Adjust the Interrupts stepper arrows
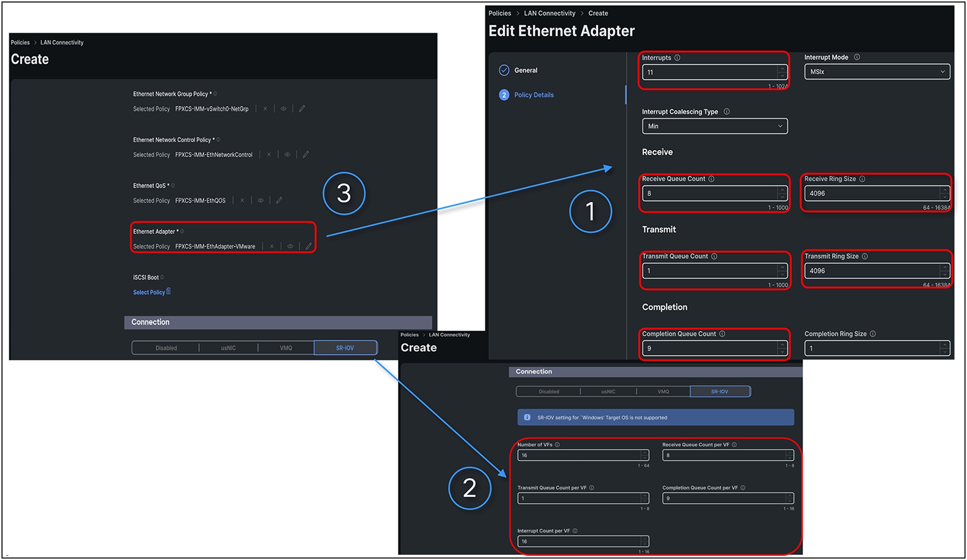The width and height of the screenshot is (967, 560). (x=782, y=72)
